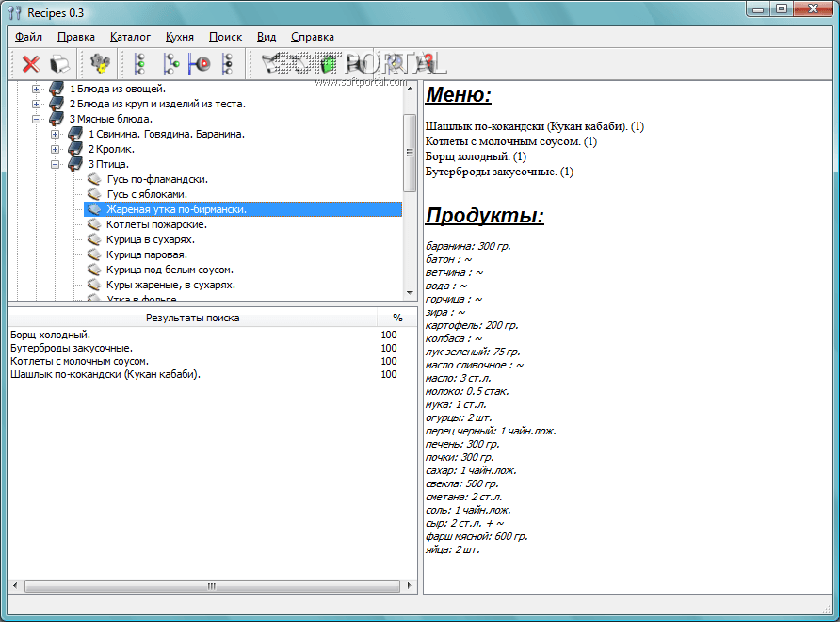840x622 pixels.
Task: Click 'Шашлык по-кокандски (Кукан кабаби). (1)' in menu
Action: pos(535,126)
